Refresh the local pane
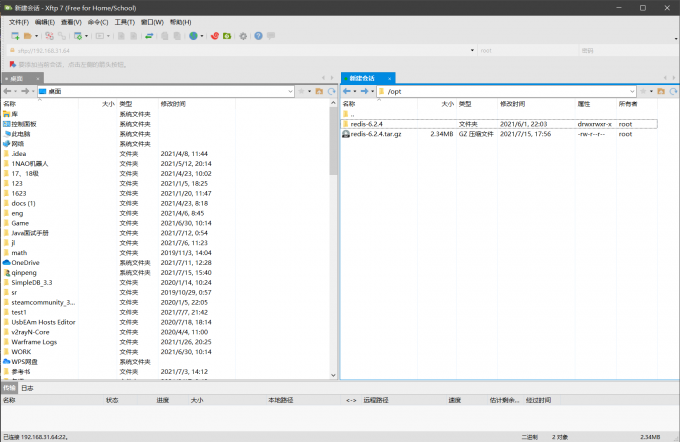 tap(332, 91)
